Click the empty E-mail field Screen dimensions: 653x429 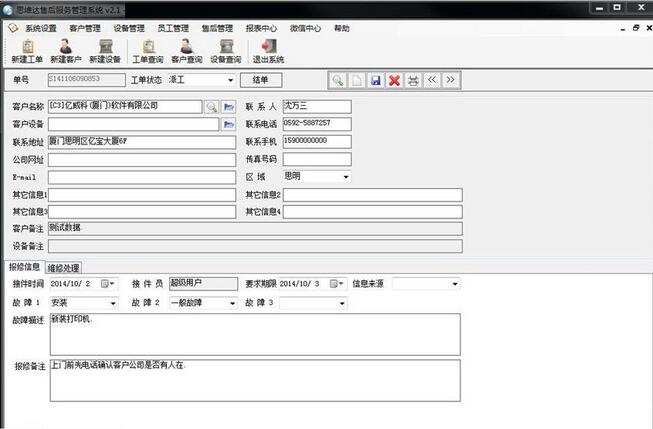click(142, 177)
